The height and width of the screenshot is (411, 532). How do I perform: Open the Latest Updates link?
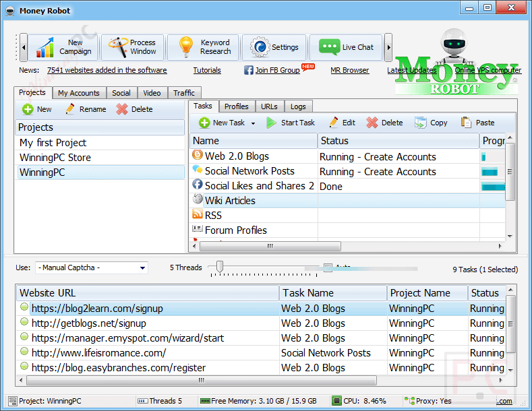(412, 70)
